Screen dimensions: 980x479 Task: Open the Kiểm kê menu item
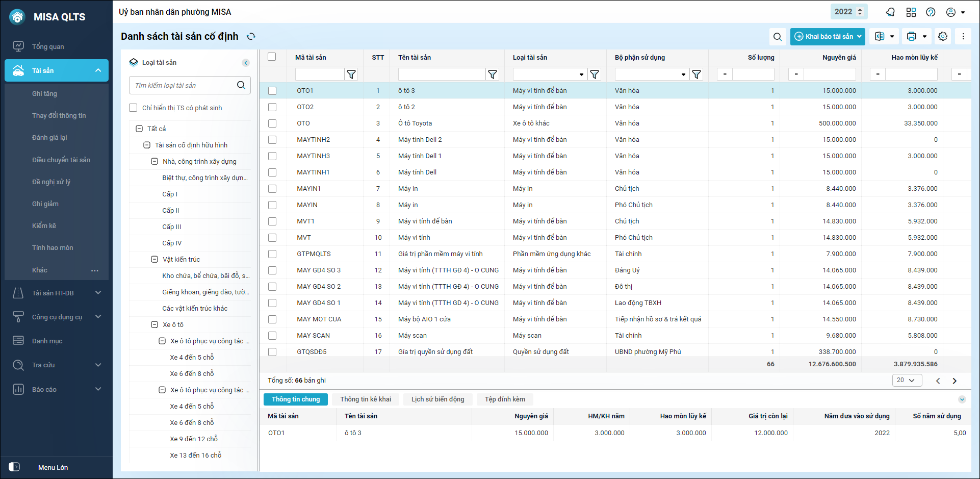pos(44,225)
